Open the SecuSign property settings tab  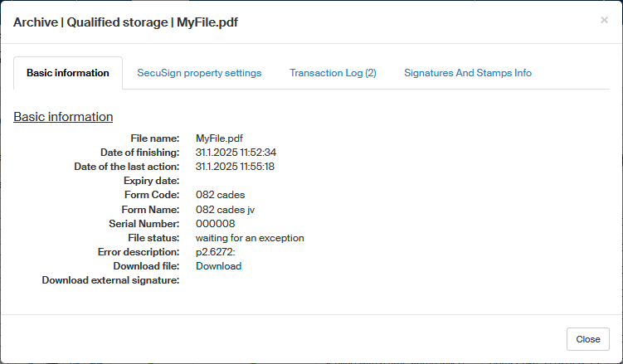199,73
